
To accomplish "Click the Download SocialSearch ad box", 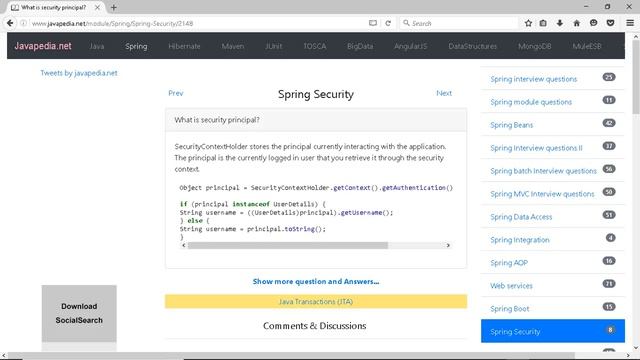I will 79,313.
